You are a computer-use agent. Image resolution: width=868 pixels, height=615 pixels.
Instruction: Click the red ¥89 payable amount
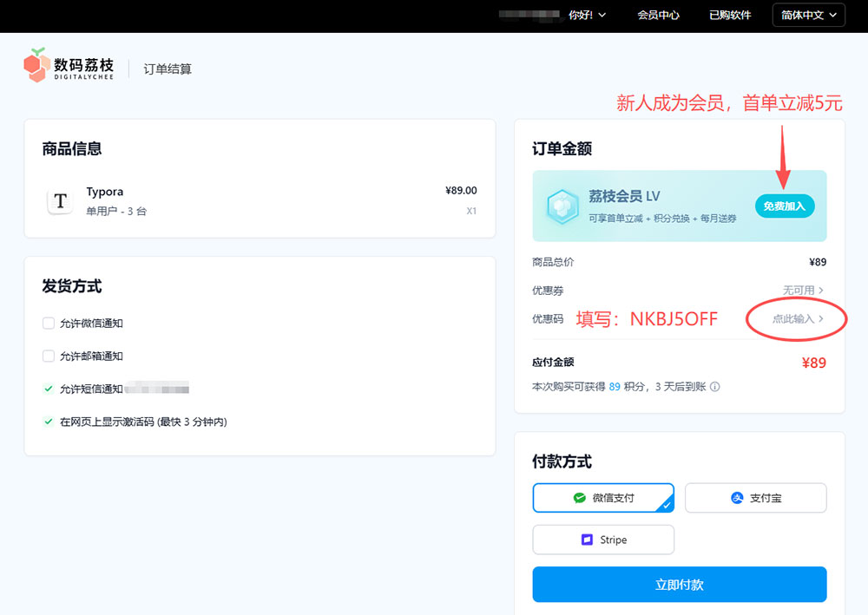tap(814, 363)
